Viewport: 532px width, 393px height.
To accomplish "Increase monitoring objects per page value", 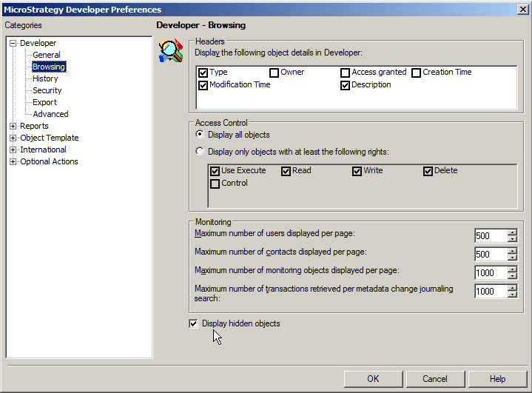I will click(512, 269).
